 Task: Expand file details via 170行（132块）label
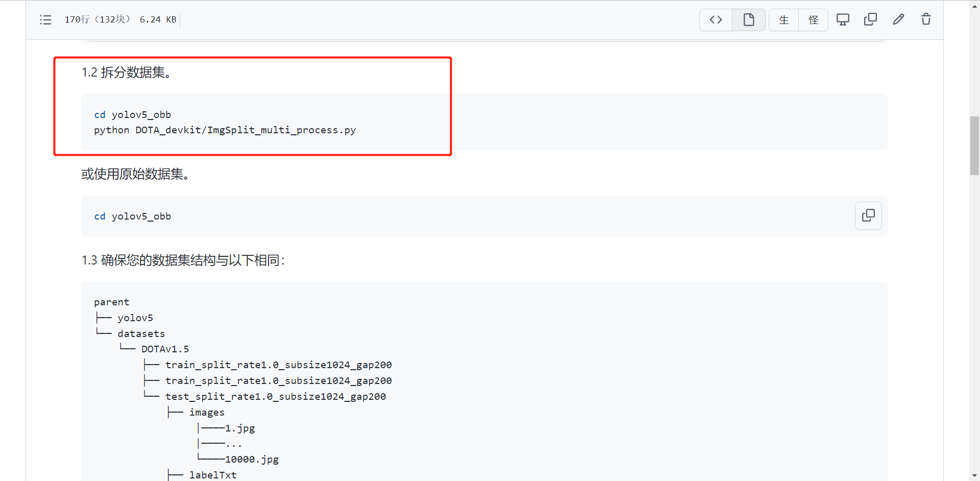(x=97, y=19)
